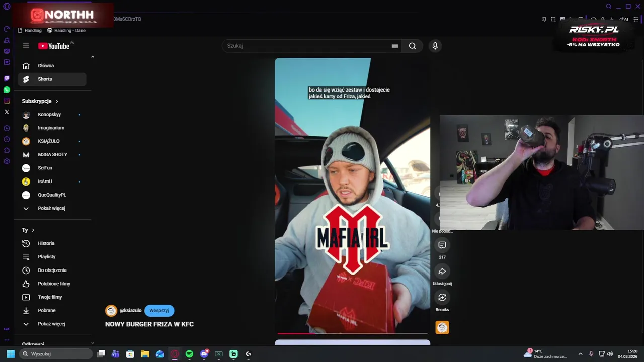Expand subscriptions with Pokaż więcej
Image resolution: width=644 pixels, height=362 pixels.
click(x=52, y=208)
